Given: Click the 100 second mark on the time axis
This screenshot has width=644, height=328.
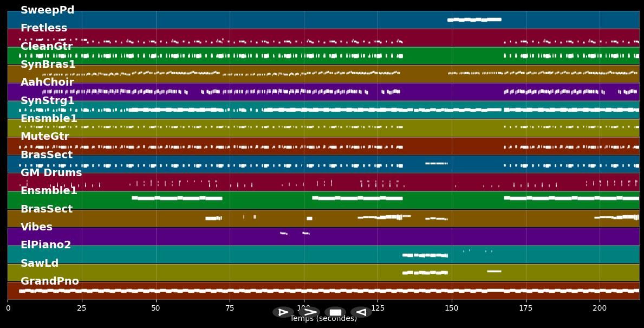Looking at the screenshot, I should [x=304, y=308].
